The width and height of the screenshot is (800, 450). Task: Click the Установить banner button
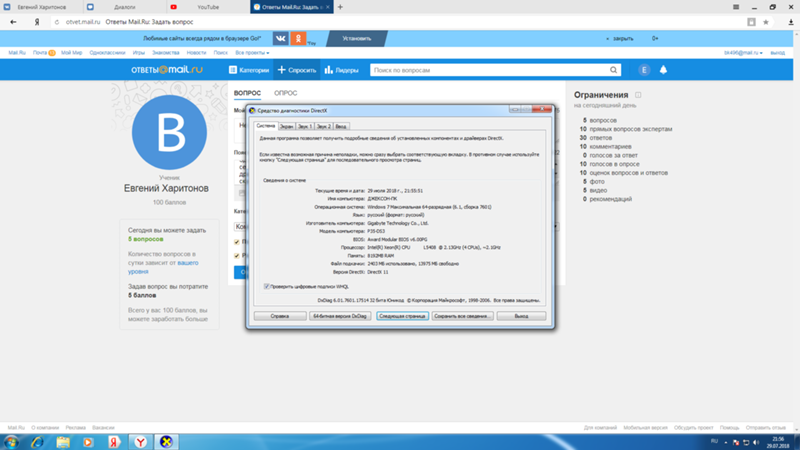[357, 38]
